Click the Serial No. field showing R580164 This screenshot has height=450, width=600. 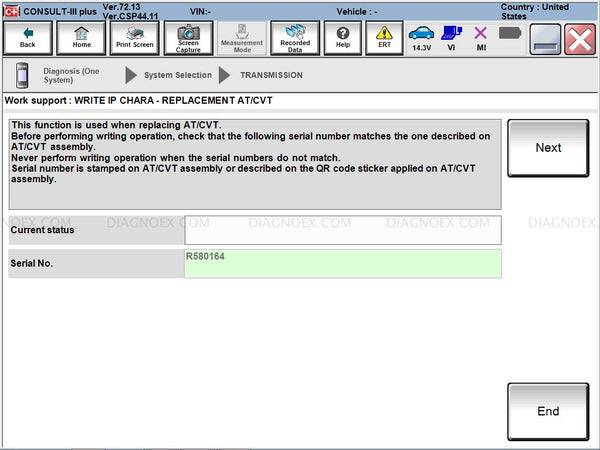click(x=343, y=264)
